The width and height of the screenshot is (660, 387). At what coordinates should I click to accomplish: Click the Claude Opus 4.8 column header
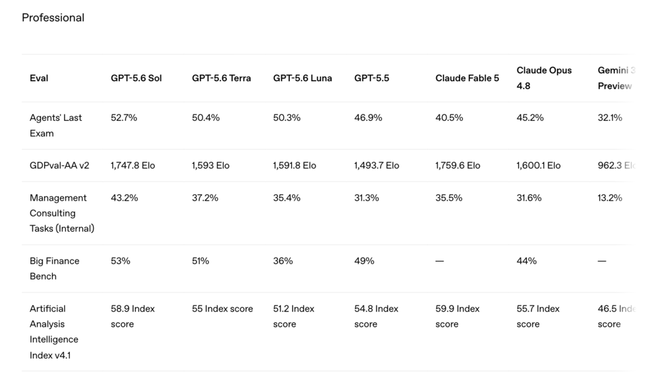pos(544,78)
